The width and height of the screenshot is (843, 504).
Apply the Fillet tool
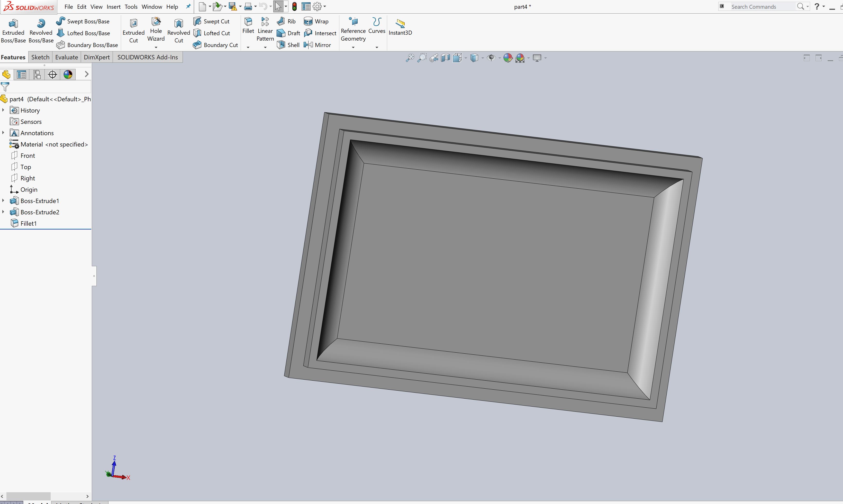248,25
